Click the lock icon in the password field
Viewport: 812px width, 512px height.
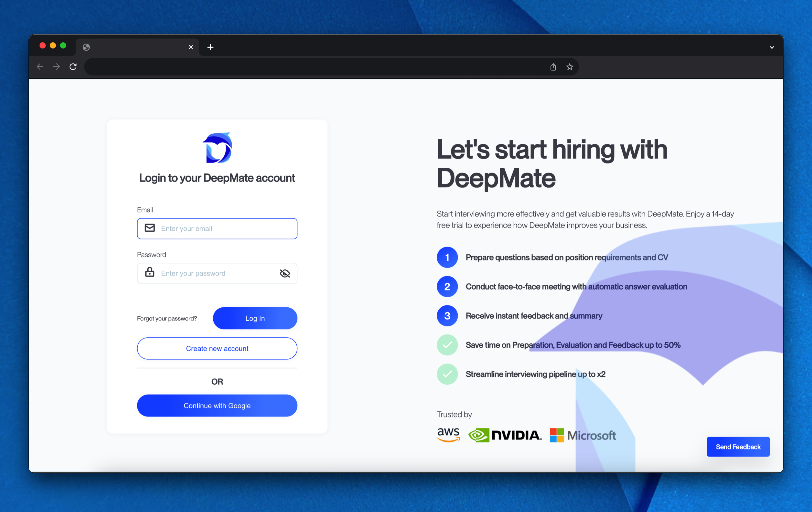coord(150,273)
